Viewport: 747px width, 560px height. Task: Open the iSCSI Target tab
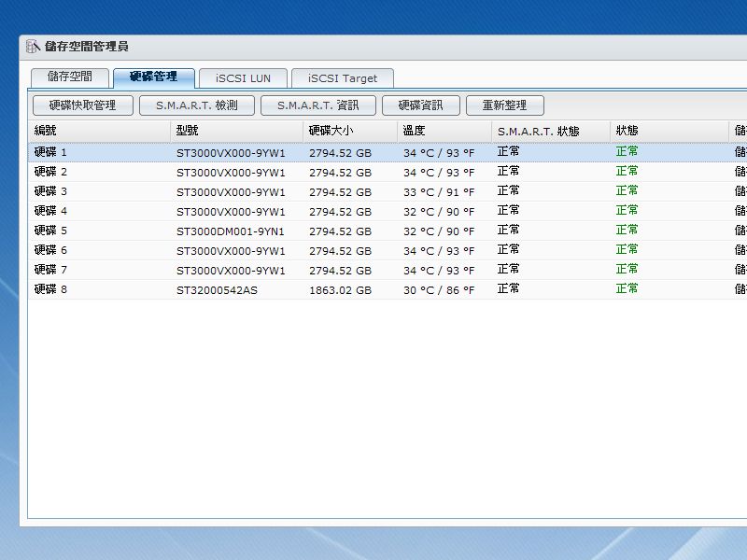point(343,78)
